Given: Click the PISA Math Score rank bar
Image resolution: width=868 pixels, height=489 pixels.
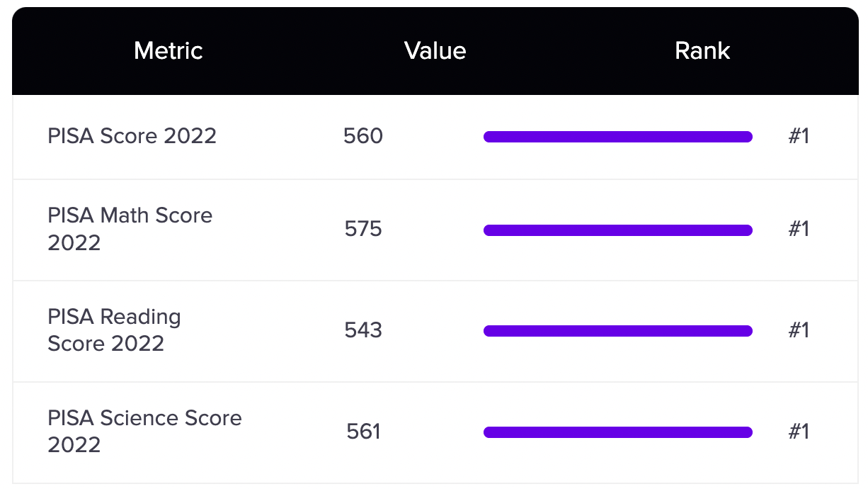Looking at the screenshot, I should pyautogui.click(x=618, y=230).
